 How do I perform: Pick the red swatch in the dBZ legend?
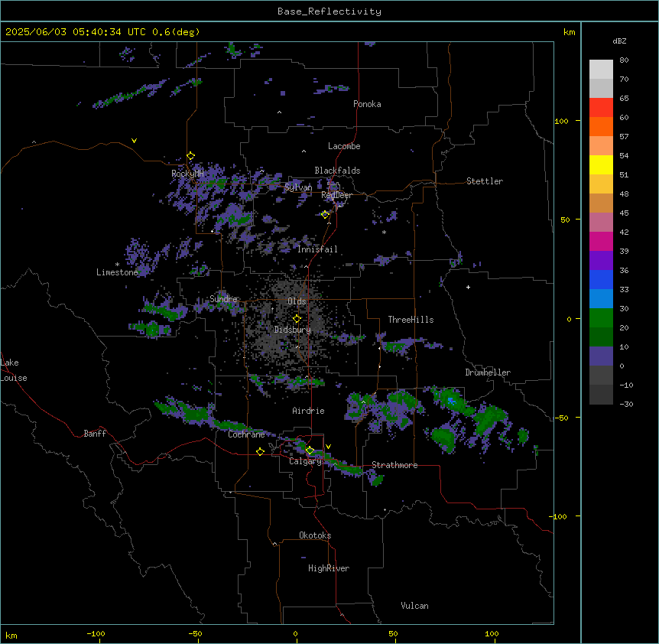(x=601, y=107)
